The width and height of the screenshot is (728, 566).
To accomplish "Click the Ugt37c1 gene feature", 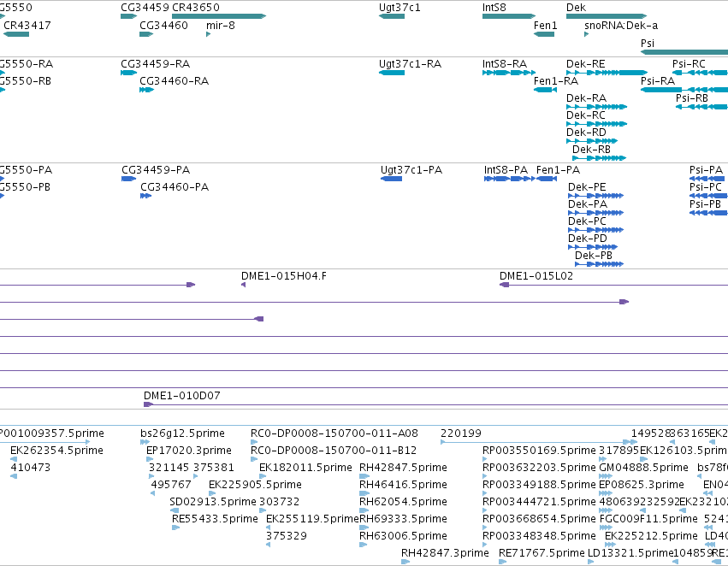I will pyautogui.click(x=392, y=16).
